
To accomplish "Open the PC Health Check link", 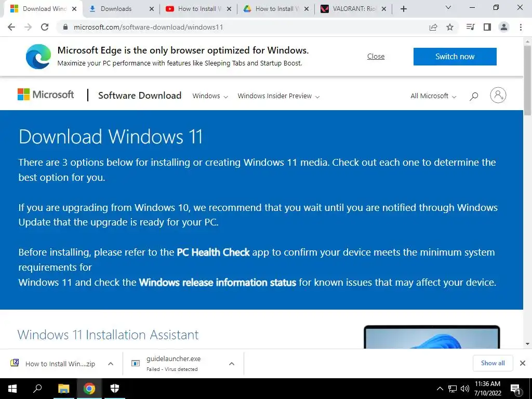I will (213, 252).
